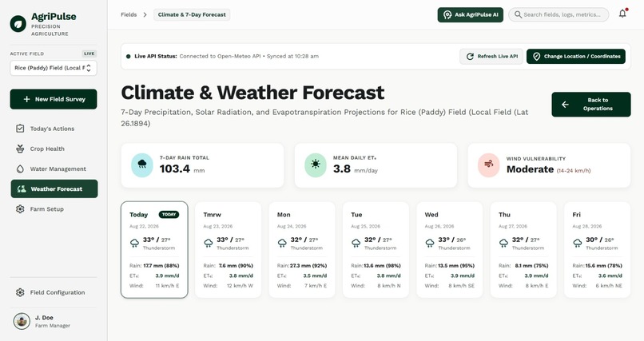644x341 pixels.
Task: Open Farm Setup in the sidebar
Action: pos(54,209)
